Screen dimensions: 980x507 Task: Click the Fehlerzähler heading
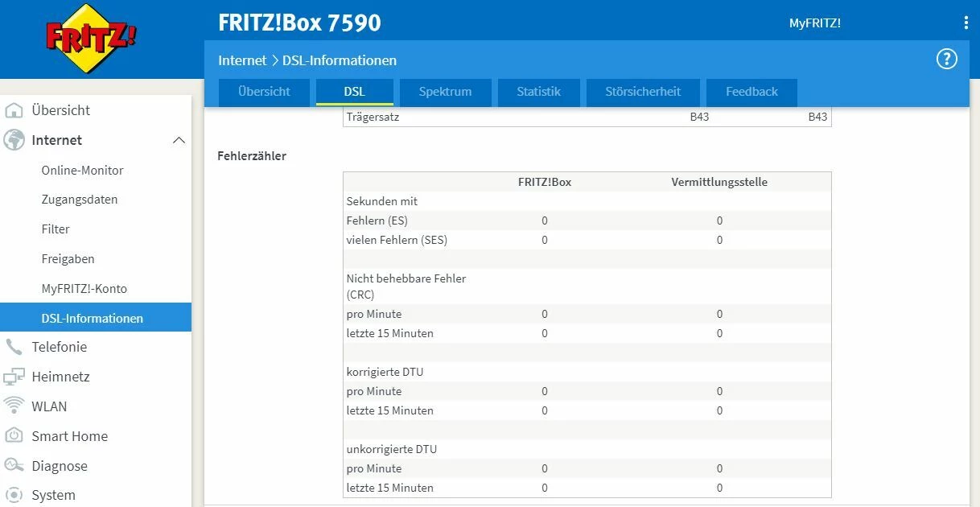click(252, 155)
